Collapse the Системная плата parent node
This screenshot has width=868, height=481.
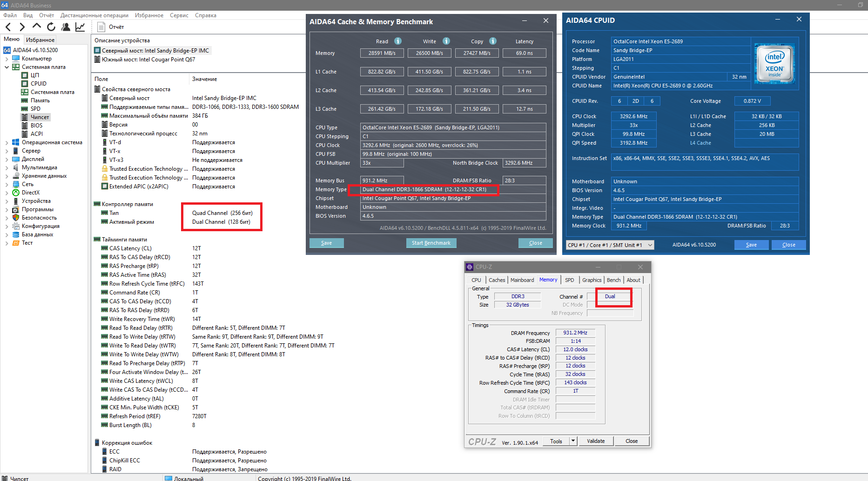coord(7,67)
